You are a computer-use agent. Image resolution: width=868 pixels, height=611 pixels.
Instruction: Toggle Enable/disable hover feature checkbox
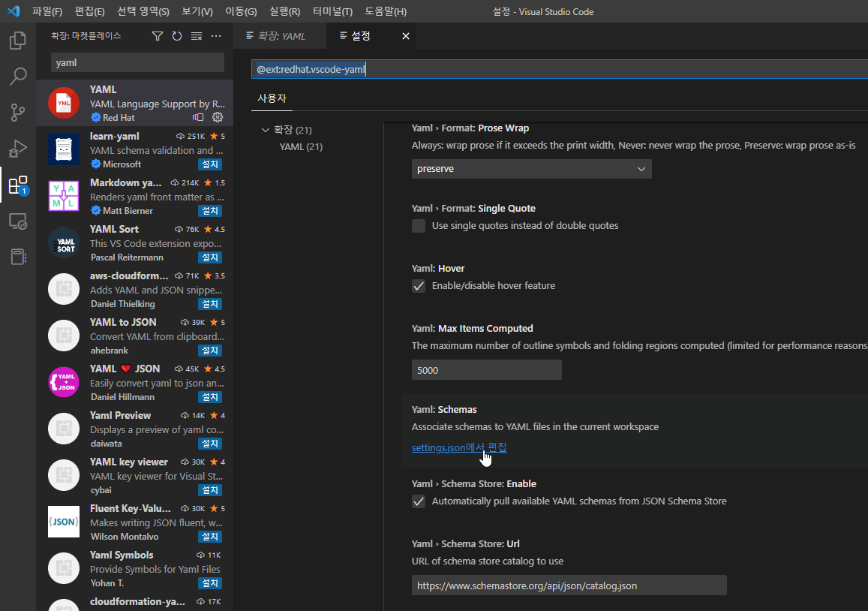click(x=419, y=286)
